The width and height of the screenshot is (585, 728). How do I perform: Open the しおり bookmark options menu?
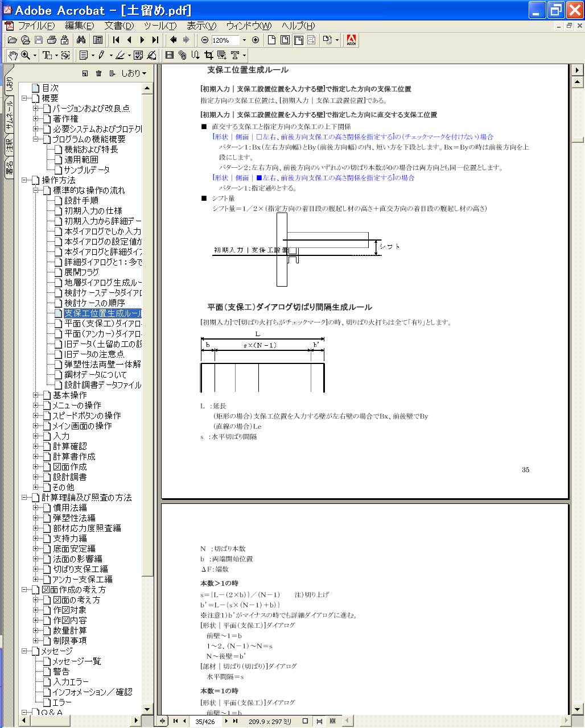[x=133, y=73]
